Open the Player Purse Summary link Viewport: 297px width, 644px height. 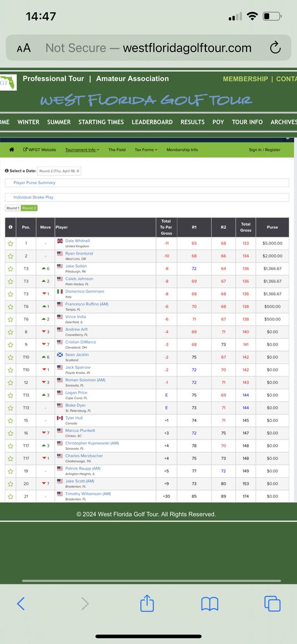34,182
